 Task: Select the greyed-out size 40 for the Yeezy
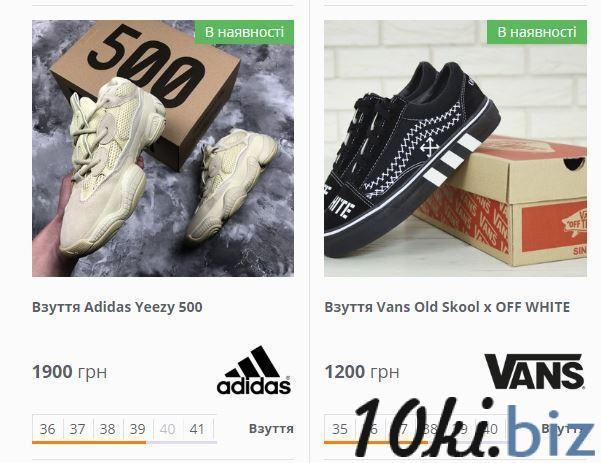pos(167,429)
